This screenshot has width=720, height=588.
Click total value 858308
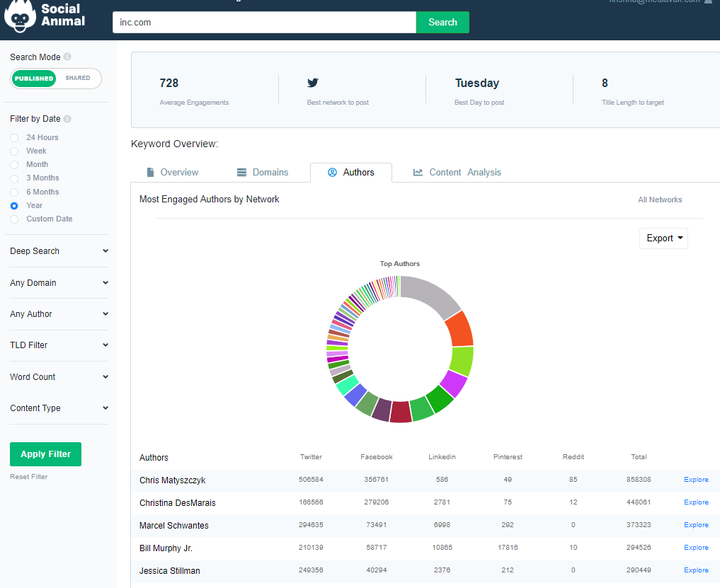(x=639, y=480)
